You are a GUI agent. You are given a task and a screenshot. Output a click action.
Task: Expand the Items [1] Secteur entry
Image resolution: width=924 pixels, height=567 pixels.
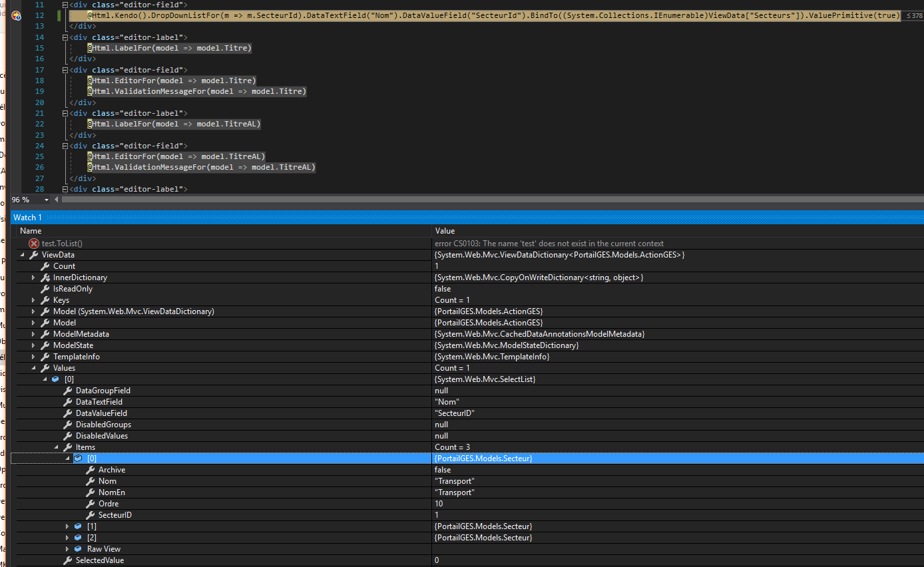tap(67, 526)
